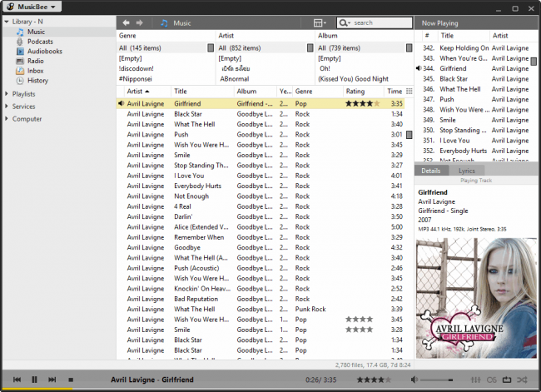Open Radio in the sidebar
The height and width of the screenshot is (392, 541).
pyautogui.click(x=36, y=61)
